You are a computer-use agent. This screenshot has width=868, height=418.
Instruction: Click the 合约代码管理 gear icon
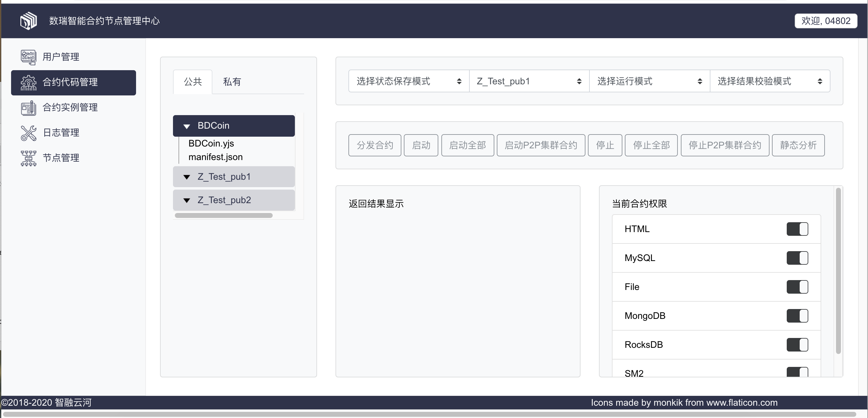28,82
